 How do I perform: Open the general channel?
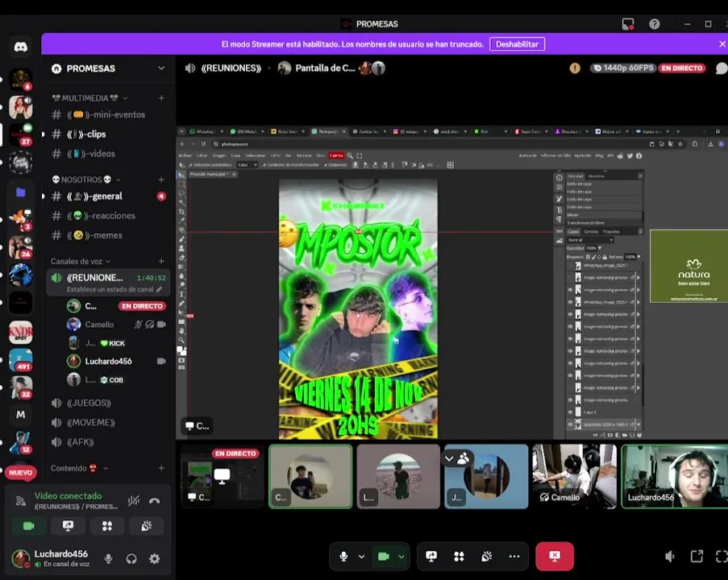108,197
